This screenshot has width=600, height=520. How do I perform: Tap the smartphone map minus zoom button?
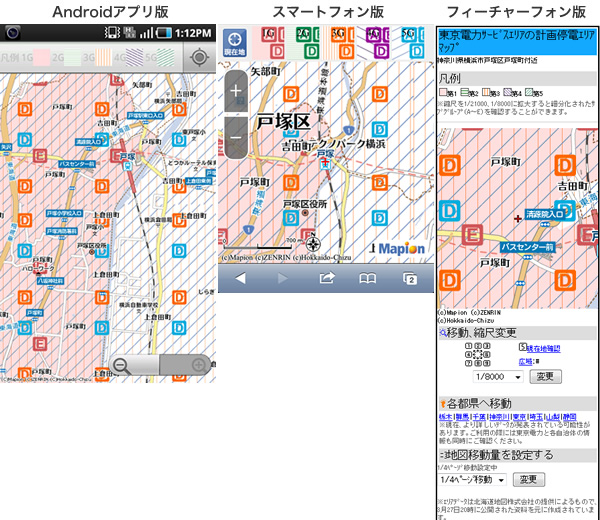coord(236,138)
